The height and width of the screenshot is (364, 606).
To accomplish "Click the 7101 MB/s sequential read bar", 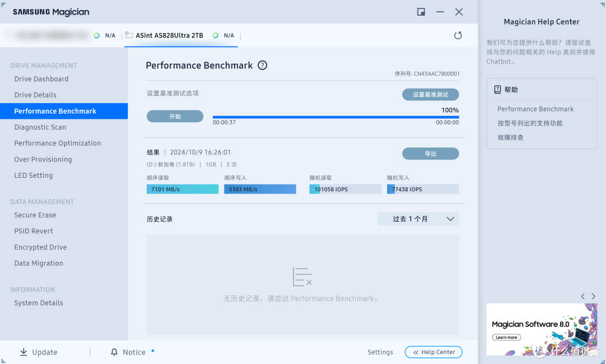I will pyautogui.click(x=182, y=189).
